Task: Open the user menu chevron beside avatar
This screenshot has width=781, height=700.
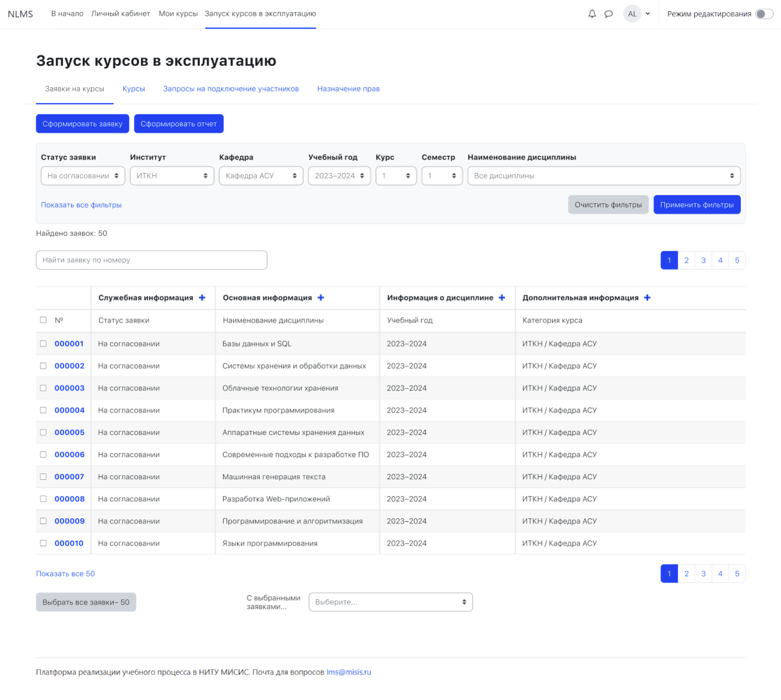Action: [648, 14]
